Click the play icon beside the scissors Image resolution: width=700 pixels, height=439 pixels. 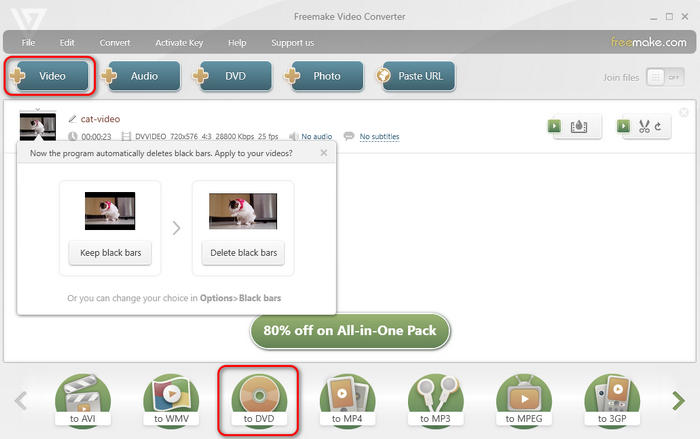pyautogui.click(x=624, y=126)
